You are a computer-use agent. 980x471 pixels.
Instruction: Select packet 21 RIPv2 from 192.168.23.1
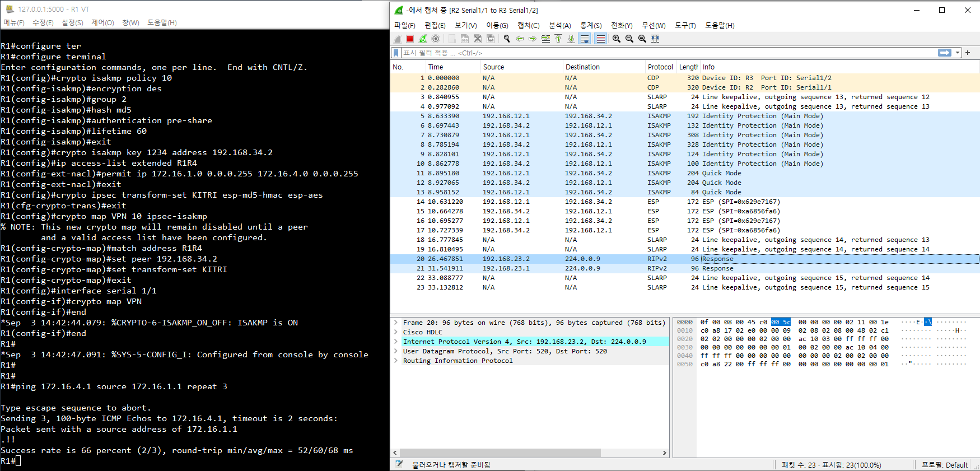tap(685, 268)
